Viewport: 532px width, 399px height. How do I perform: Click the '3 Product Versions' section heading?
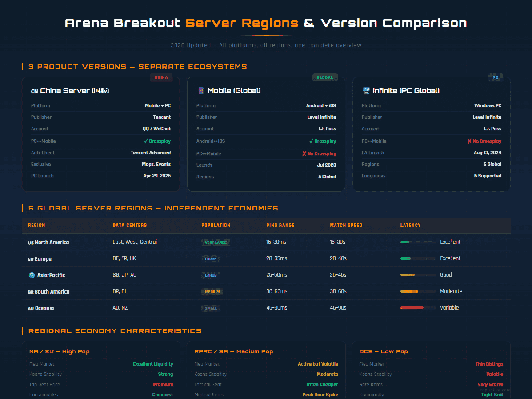coord(138,67)
